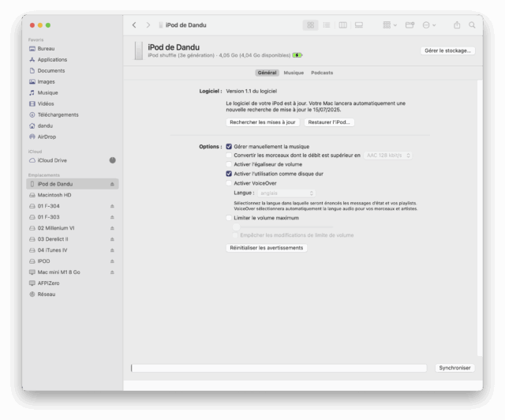The height and width of the screenshot is (420, 505).
Task: Open the dandu home folder
Action: 73,126
